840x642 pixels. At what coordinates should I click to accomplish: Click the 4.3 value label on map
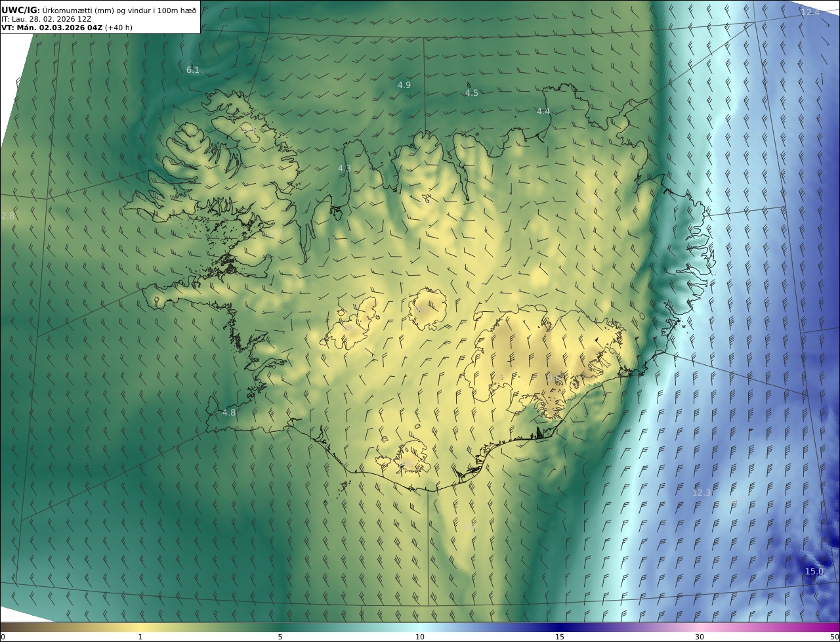coord(345,168)
